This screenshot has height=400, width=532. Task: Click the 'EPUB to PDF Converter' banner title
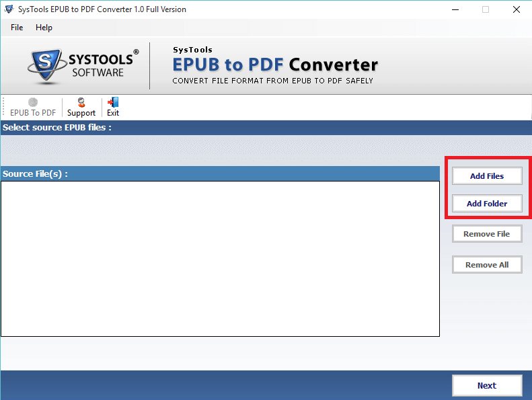(x=275, y=65)
